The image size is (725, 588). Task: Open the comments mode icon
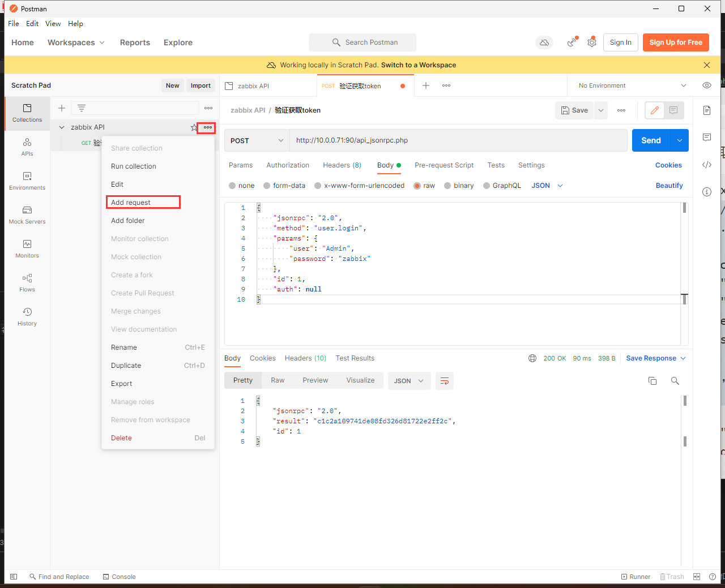pos(673,110)
